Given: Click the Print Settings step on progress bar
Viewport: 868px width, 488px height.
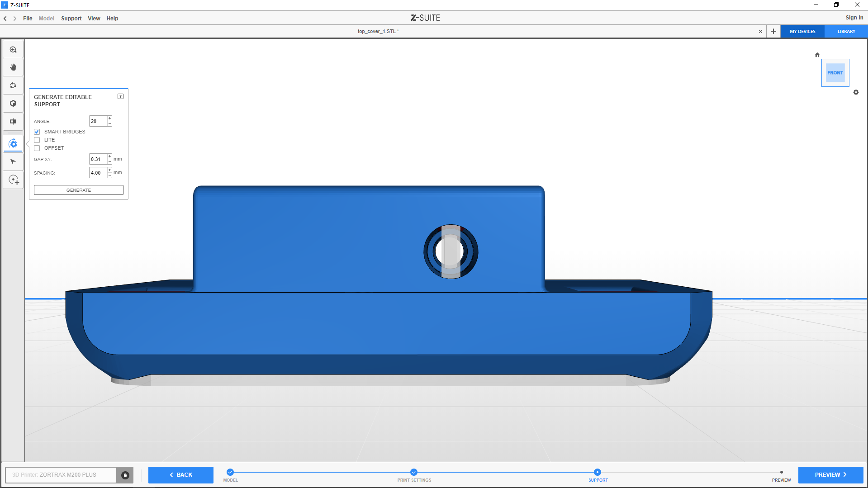Looking at the screenshot, I should (414, 473).
